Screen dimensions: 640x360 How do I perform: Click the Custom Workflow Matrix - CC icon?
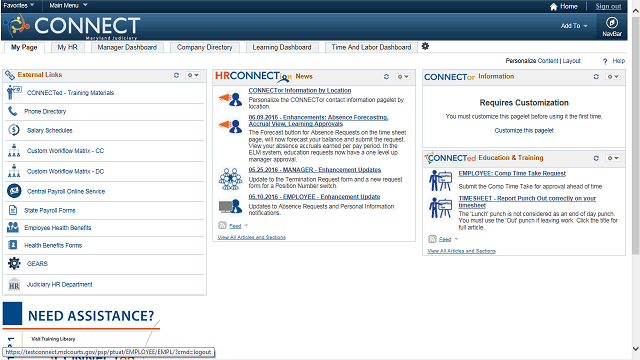14,151
